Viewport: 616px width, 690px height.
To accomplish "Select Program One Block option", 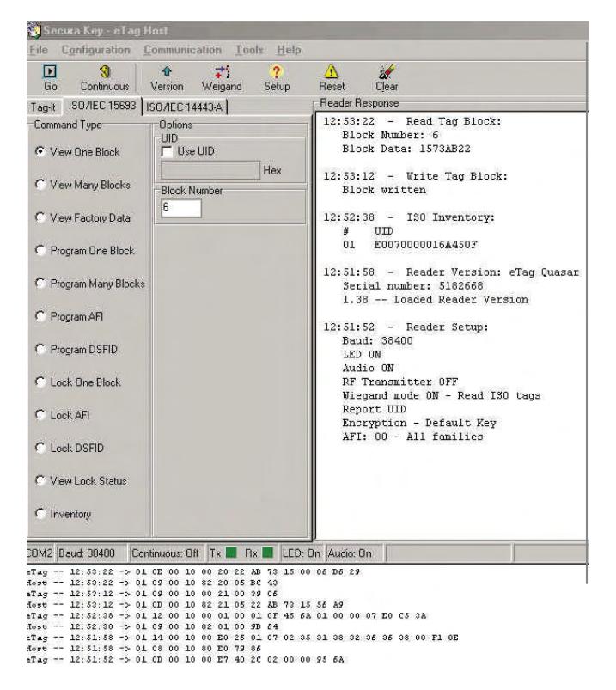I will 40,250.
